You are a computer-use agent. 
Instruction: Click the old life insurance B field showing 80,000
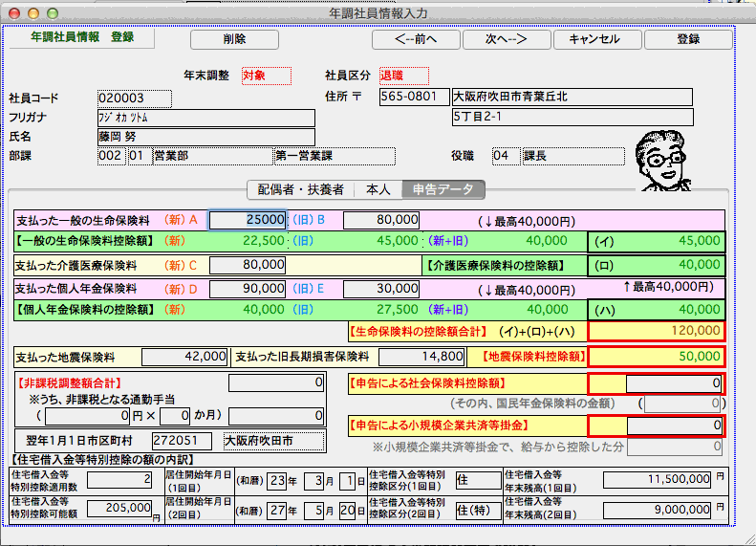point(381,219)
